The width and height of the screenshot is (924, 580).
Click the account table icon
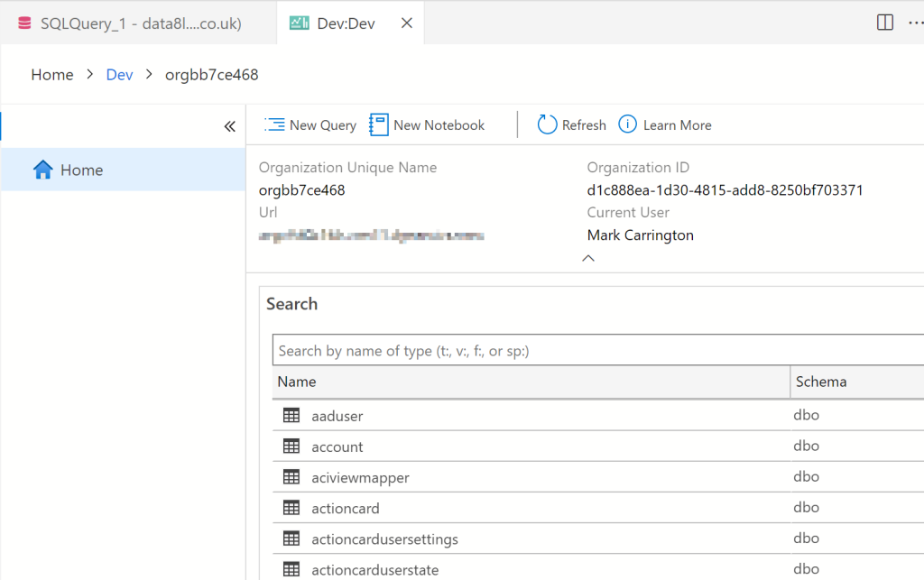pos(291,446)
